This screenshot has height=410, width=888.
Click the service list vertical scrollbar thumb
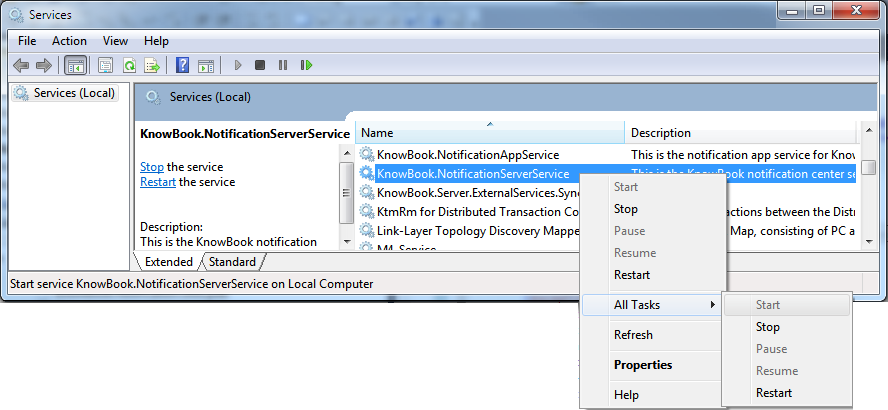click(868, 168)
